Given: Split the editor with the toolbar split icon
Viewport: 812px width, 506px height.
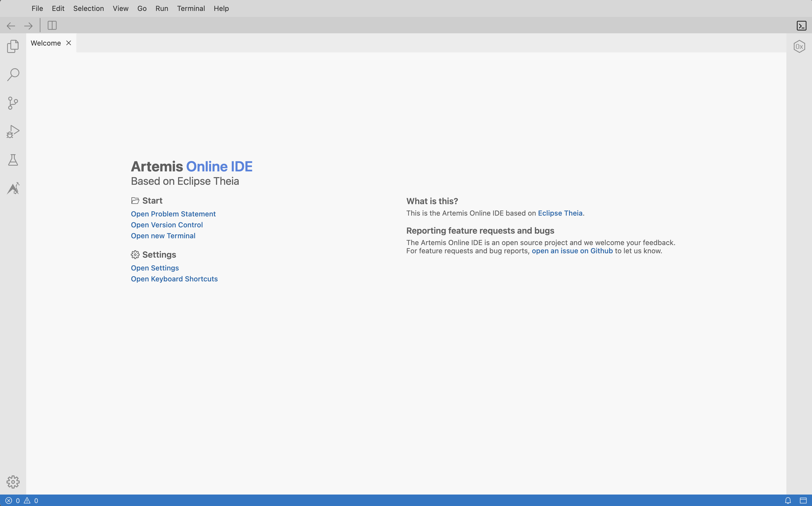Looking at the screenshot, I should 52,25.
